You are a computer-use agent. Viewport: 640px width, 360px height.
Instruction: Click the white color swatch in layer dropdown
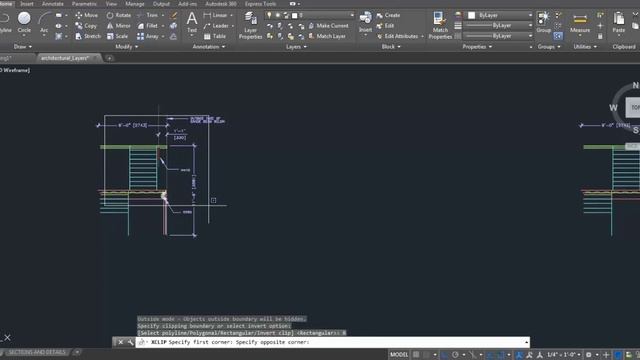click(x=295, y=15)
